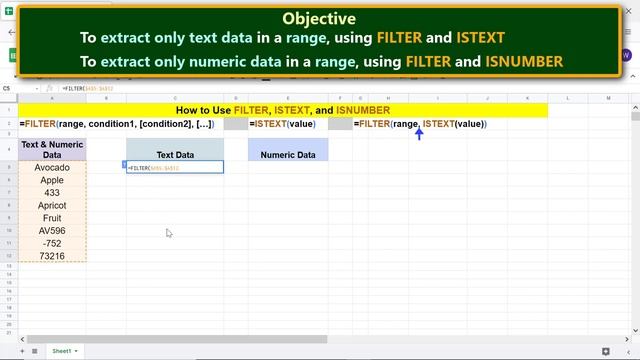The image size is (640, 360).
Task: Select column M header
Action: coord(608,98)
